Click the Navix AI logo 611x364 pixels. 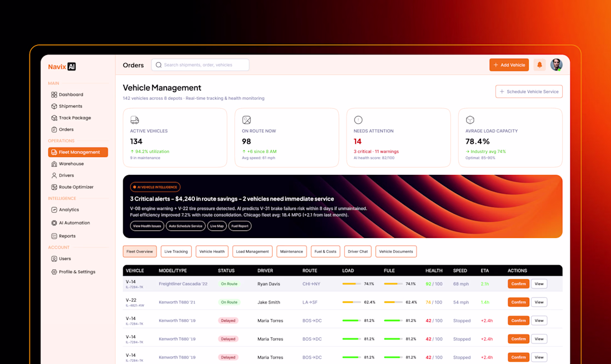[62, 67]
